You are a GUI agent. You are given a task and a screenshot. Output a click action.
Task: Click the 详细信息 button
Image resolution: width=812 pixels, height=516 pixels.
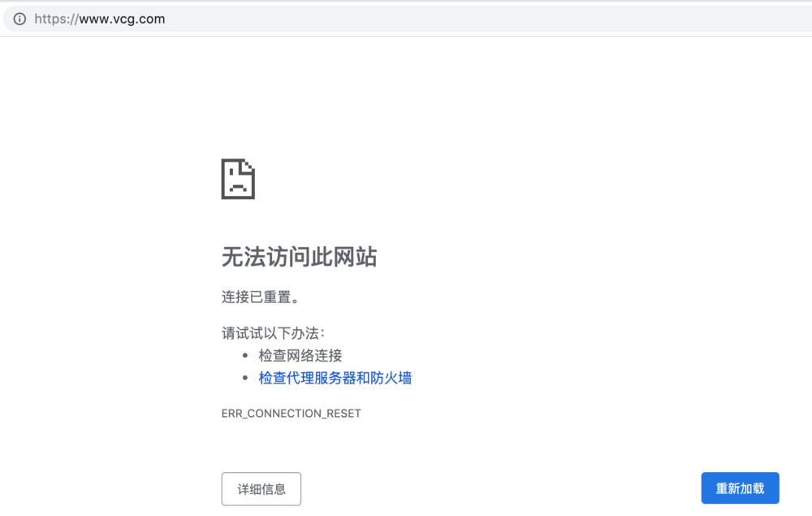click(x=261, y=488)
